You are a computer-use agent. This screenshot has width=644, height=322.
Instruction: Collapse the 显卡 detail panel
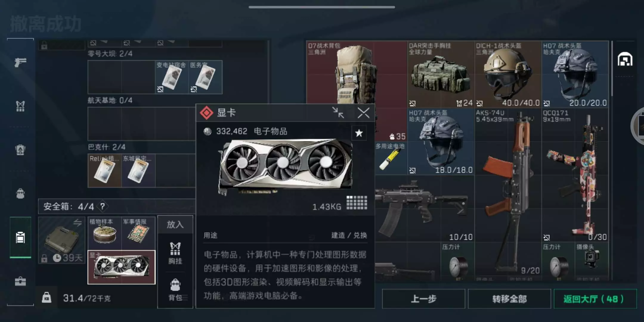[x=338, y=113]
